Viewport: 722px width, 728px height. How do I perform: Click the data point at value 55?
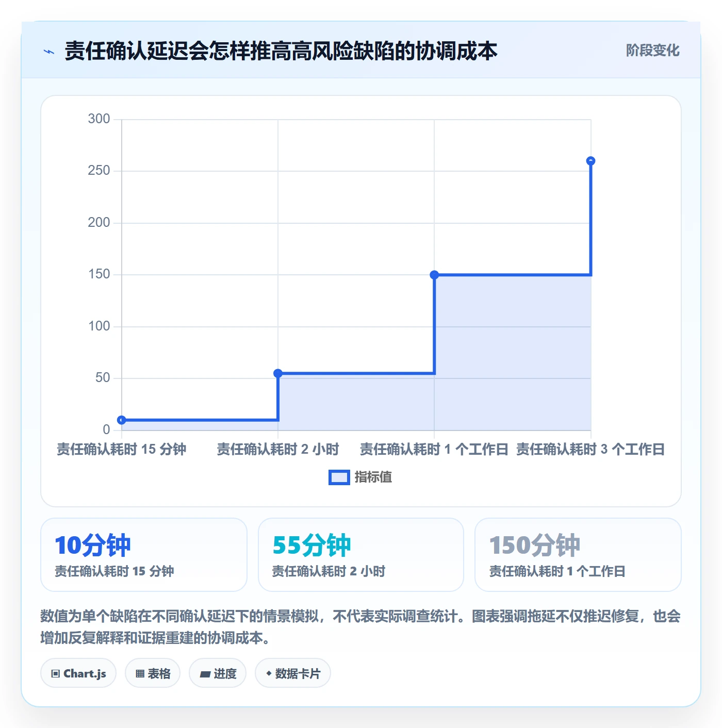click(278, 373)
